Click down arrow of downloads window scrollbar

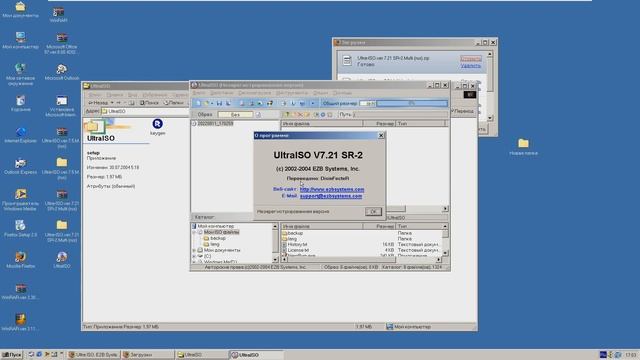click(x=490, y=118)
